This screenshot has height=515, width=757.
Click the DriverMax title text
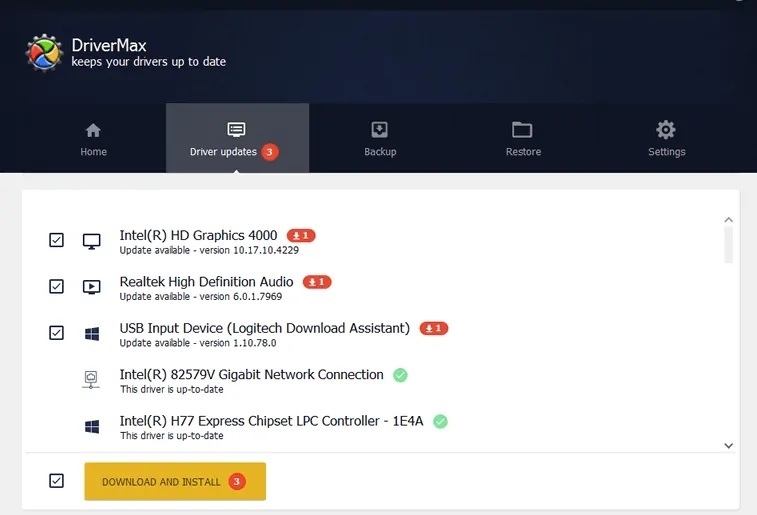109,45
